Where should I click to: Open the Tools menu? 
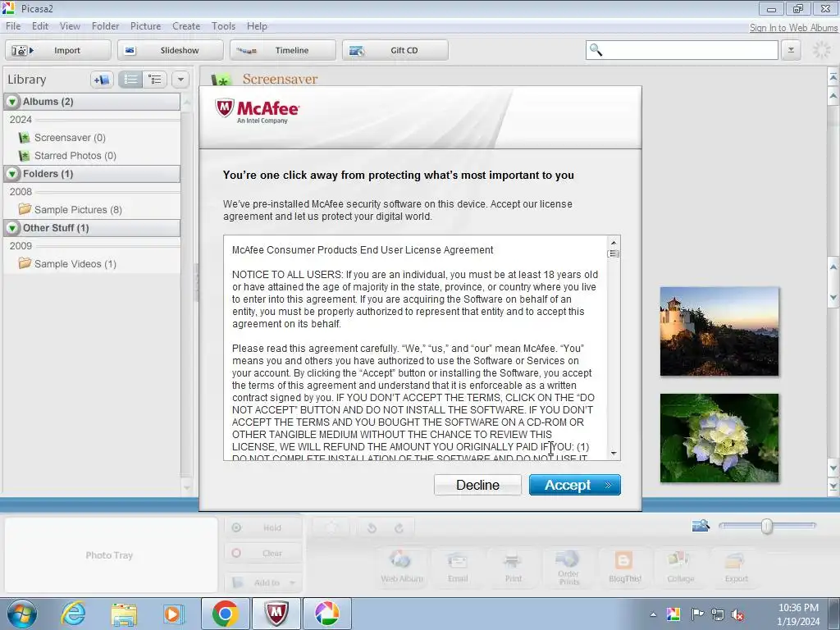point(223,26)
